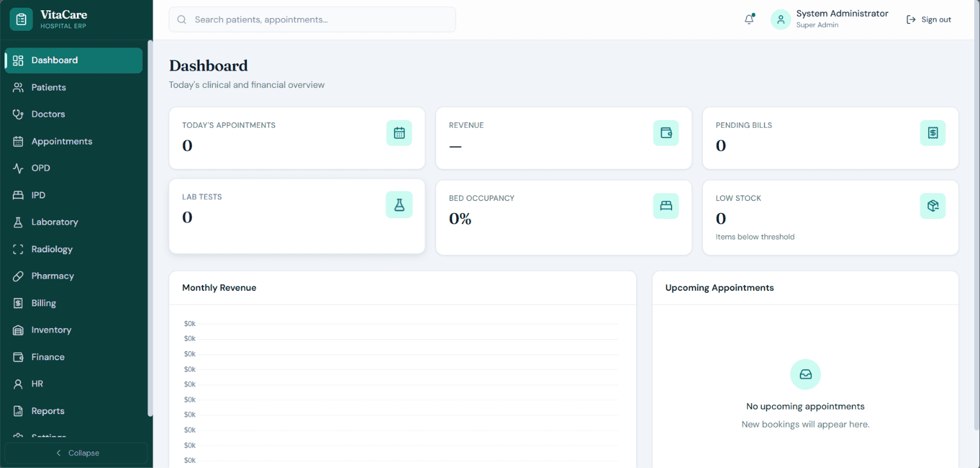Open the notifications bell icon
The width and height of the screenshot is (980, 468).
click(x=749, y=19)
